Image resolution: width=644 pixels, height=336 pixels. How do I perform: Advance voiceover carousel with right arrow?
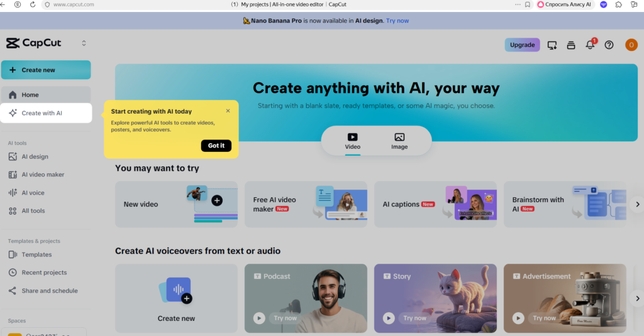pyautogui.click(x=636, y=298)
